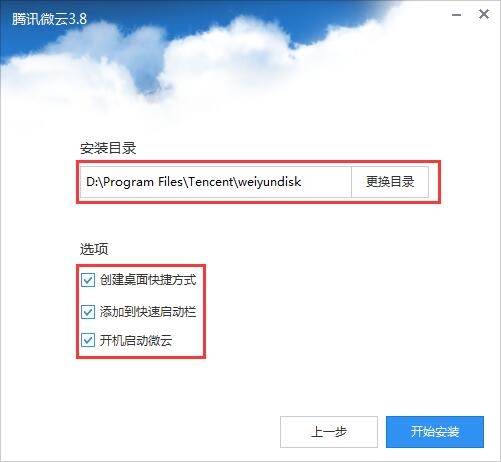
Task: Click the 创建桌面快捷方式 label text
Action: click(x=148, y=280)
